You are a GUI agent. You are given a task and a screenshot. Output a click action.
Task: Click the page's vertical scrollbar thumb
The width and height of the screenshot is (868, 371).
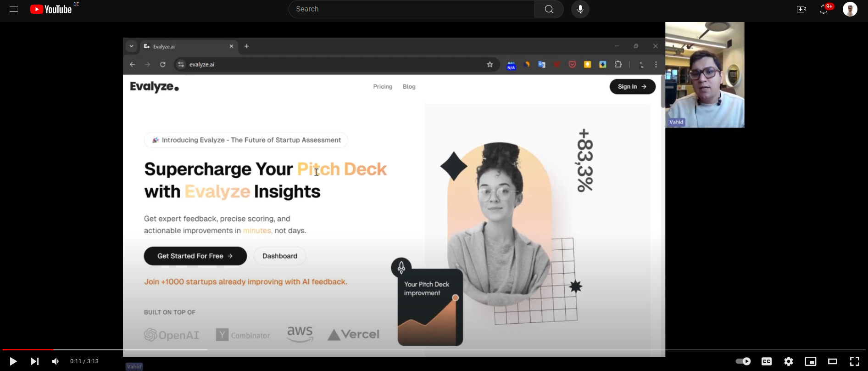pos(662,92)
